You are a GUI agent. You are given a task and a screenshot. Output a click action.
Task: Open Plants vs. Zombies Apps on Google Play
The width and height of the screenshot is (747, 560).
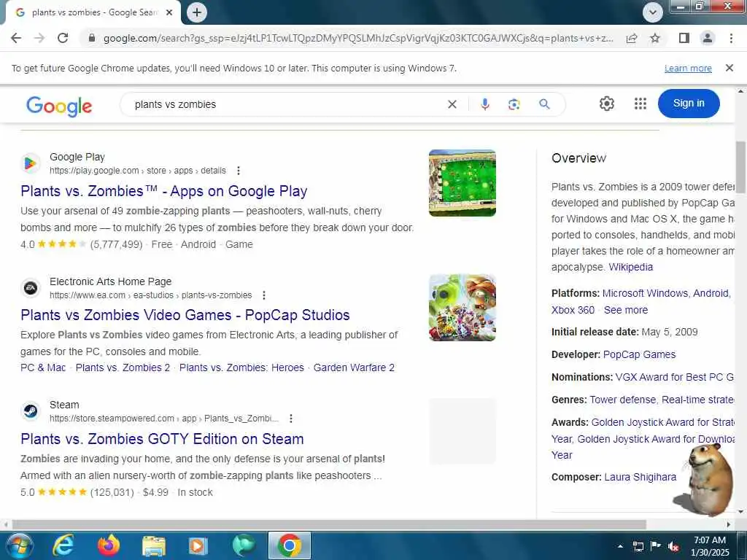[164, 191]
